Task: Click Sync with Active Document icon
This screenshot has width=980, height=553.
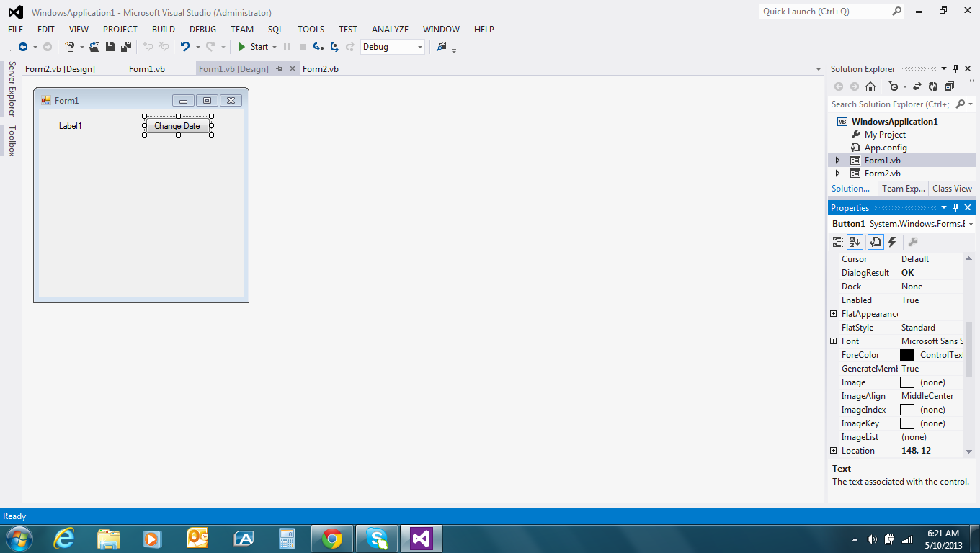Action: 917,86
